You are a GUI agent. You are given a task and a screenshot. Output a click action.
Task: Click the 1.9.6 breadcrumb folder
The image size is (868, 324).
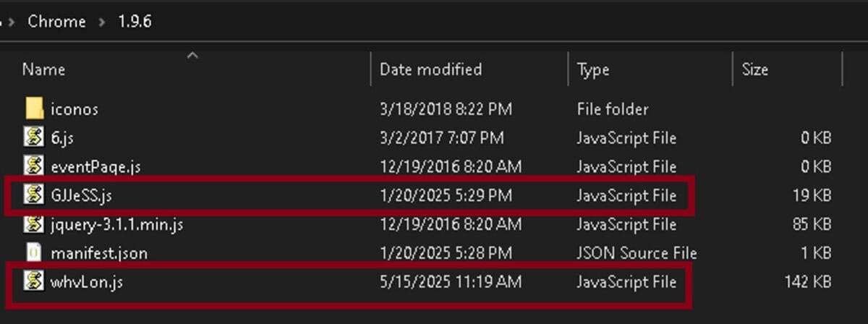(135, 22)
